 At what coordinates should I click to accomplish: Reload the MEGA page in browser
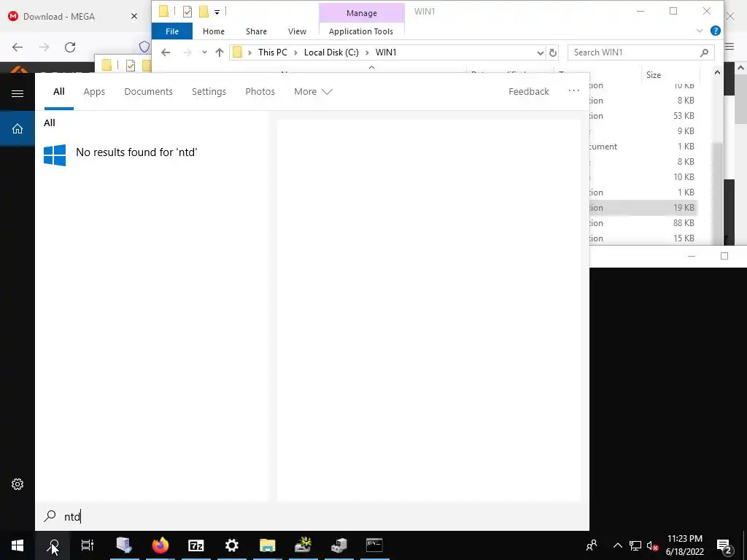click(x=70, y=47)
